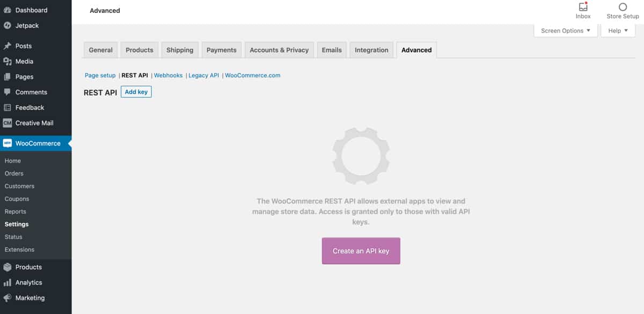Click the Posts pushpin icon
This screenshot has height=314, width=644.
click(x=8, y=46)
